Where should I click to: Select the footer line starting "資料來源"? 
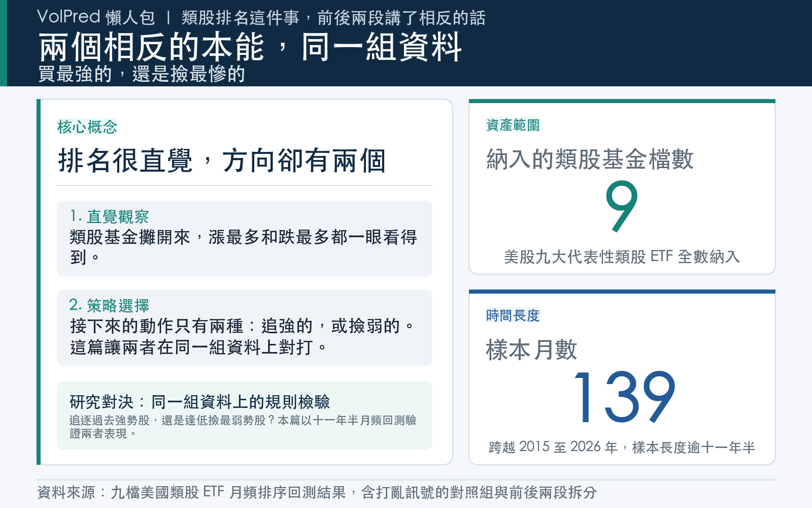(317, 492)
